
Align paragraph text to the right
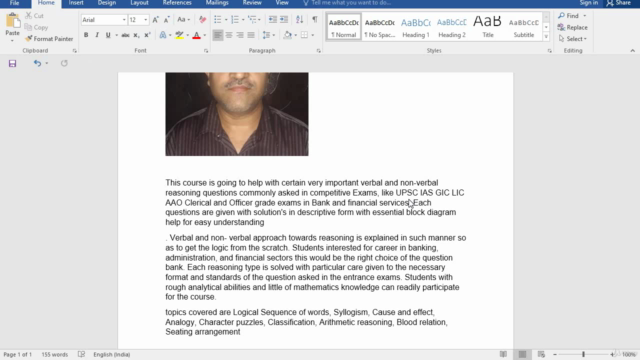tap(240, 35)
